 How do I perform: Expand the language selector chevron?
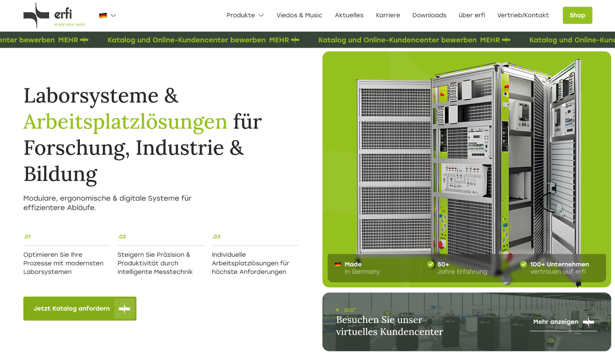113,15
